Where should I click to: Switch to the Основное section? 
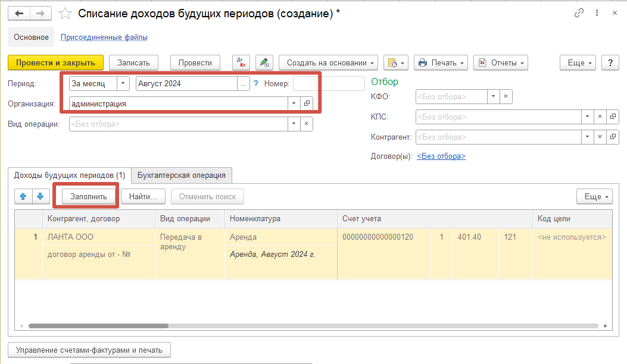pos(31,37)
